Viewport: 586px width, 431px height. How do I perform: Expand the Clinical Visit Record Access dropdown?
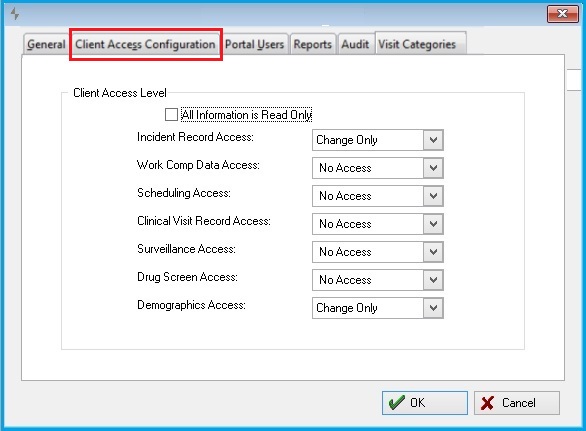377,224
